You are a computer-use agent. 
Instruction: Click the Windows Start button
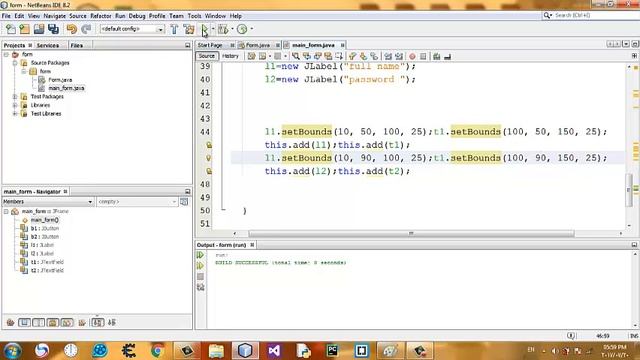[x=12, y=351]
